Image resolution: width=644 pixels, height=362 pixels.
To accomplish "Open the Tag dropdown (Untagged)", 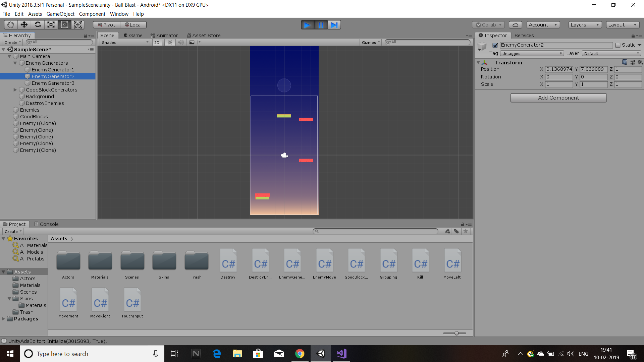I will 532,54.
